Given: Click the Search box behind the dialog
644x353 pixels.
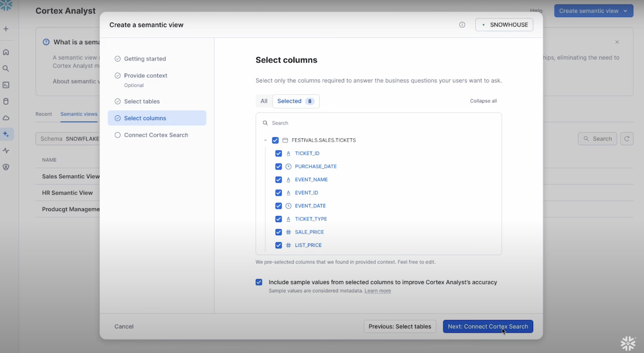Looking at the screenshot, I should click(598, 139).
